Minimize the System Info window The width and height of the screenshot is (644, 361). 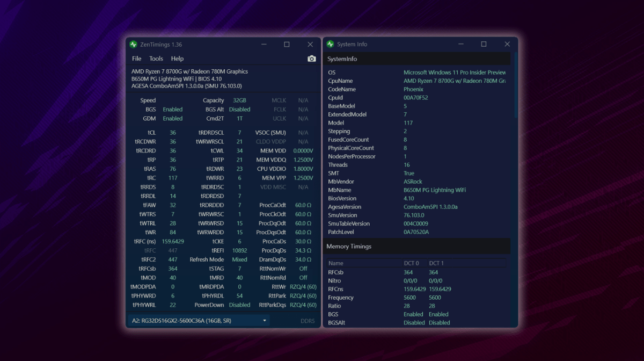coord(460,44)
